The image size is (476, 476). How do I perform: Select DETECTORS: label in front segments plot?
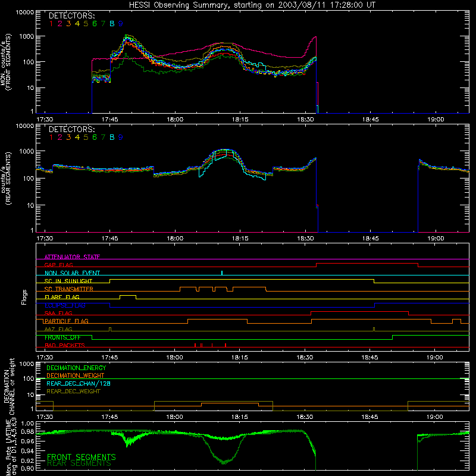coord(71,15)
